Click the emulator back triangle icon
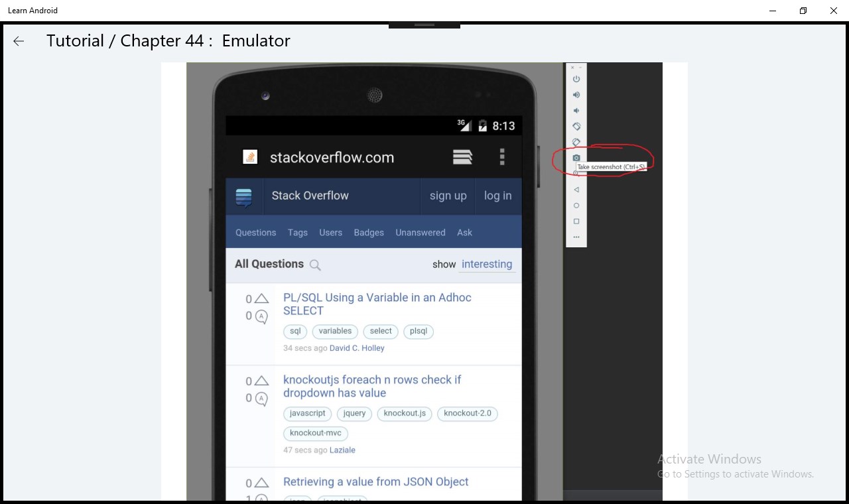 coord(576,190)
